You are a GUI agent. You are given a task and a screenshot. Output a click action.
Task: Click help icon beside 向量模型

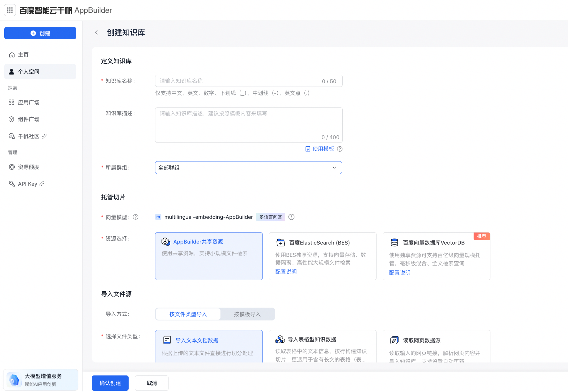136,217
